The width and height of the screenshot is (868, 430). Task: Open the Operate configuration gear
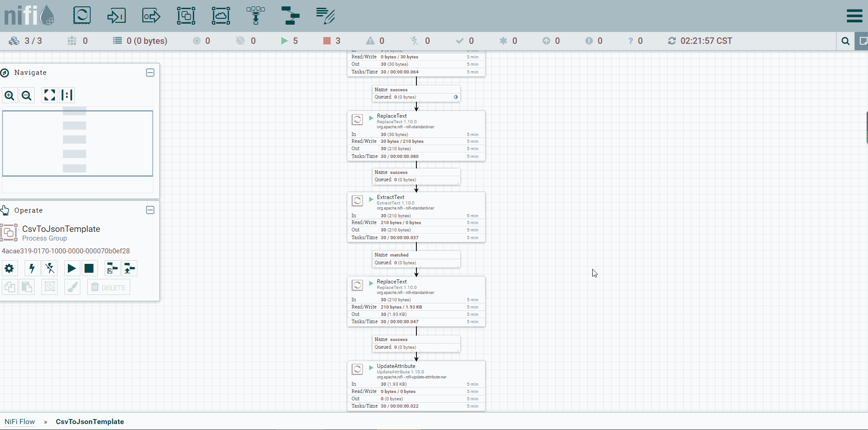[9, 268]
